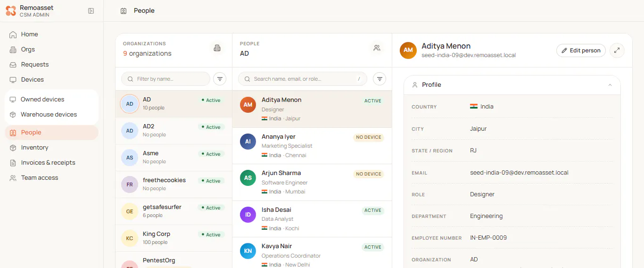
Task: Select the getsafesurfer organization
Action: pyautogui.click(x=173, y=211)
